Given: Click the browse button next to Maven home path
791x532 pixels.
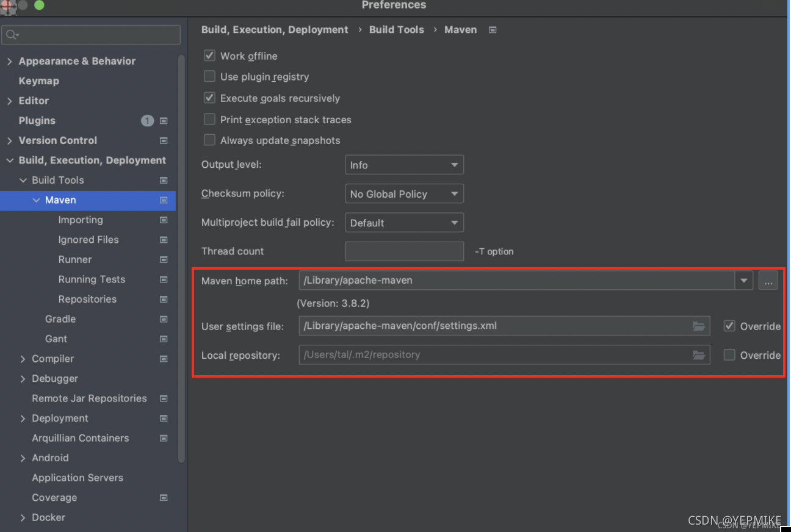Looking at the screenshot, I should [768, 280].
